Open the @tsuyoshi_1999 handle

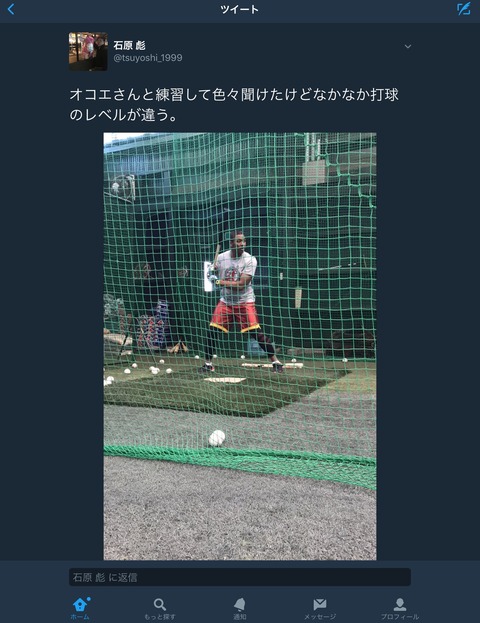pos(148,58)
